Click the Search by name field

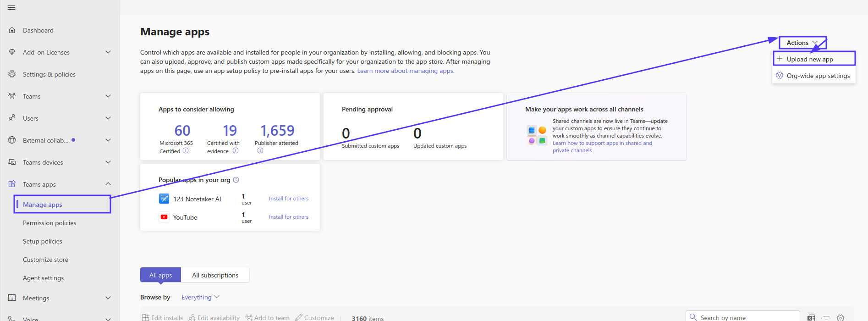click(x=742, y=316)
